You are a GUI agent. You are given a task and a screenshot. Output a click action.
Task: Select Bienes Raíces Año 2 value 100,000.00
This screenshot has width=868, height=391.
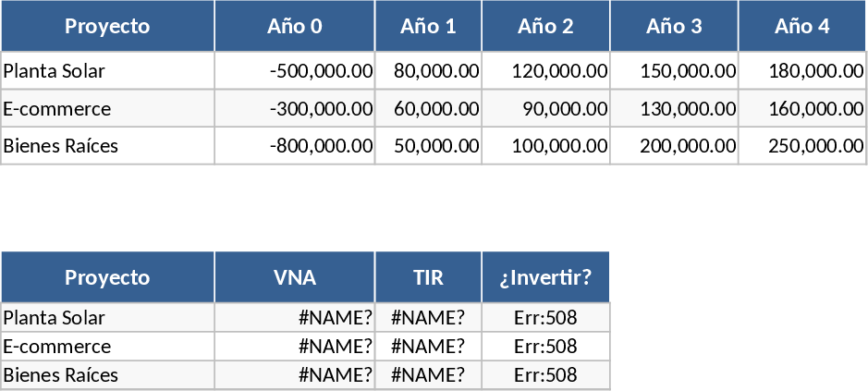tap(545, 145)
